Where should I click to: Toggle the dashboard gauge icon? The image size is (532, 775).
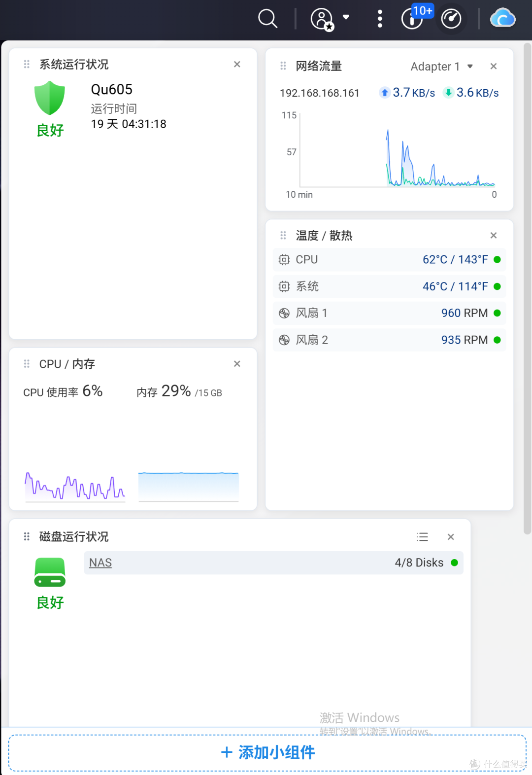pyautogui.click(x=451, y=19)
